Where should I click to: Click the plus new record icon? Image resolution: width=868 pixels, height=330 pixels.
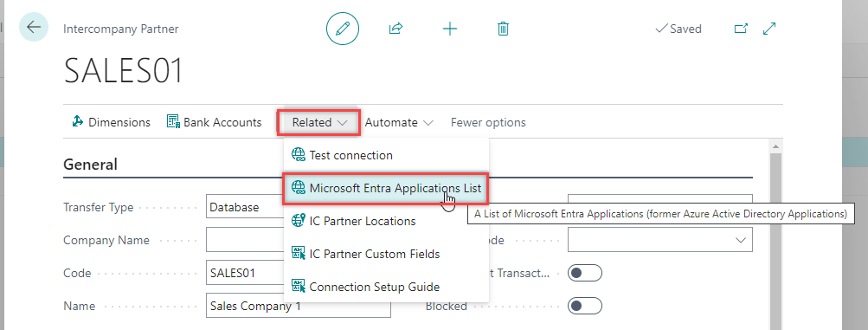(x=450, y=29)
